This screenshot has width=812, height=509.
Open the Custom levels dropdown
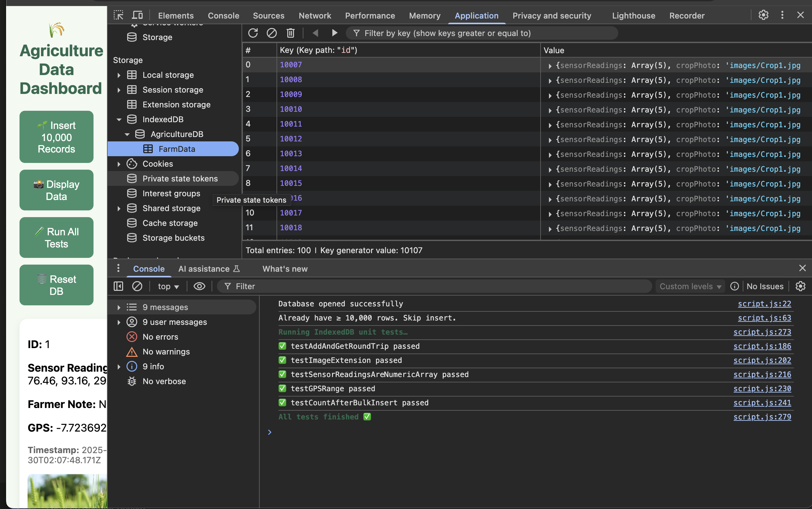tap(690, 286)
